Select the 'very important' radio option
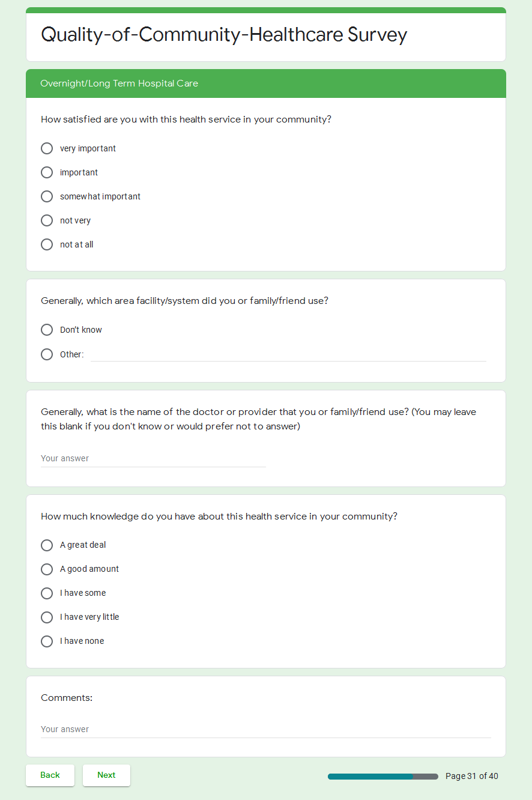This screenshot has height=800, width=532. click(x=47, y=148)
